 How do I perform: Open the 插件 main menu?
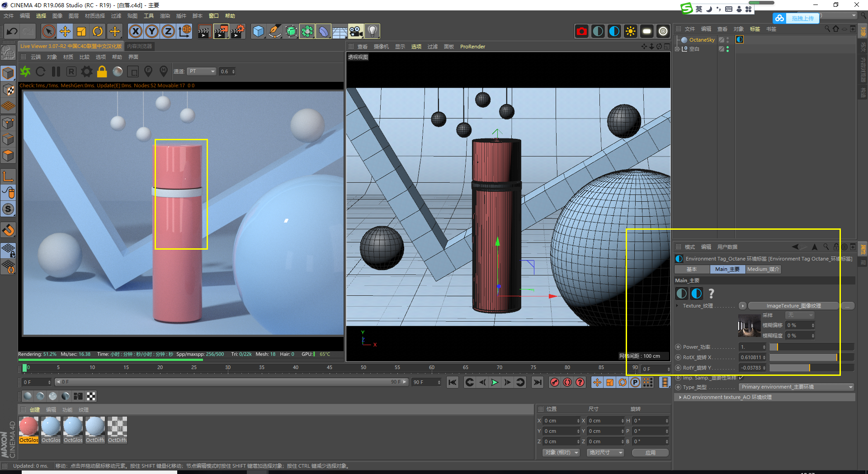181,16
